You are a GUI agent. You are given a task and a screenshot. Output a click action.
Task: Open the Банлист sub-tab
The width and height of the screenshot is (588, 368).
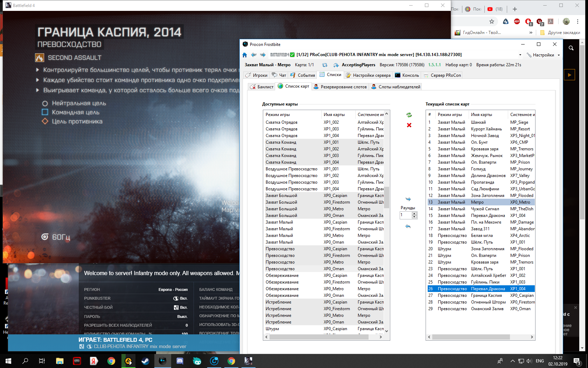point(262,87)
